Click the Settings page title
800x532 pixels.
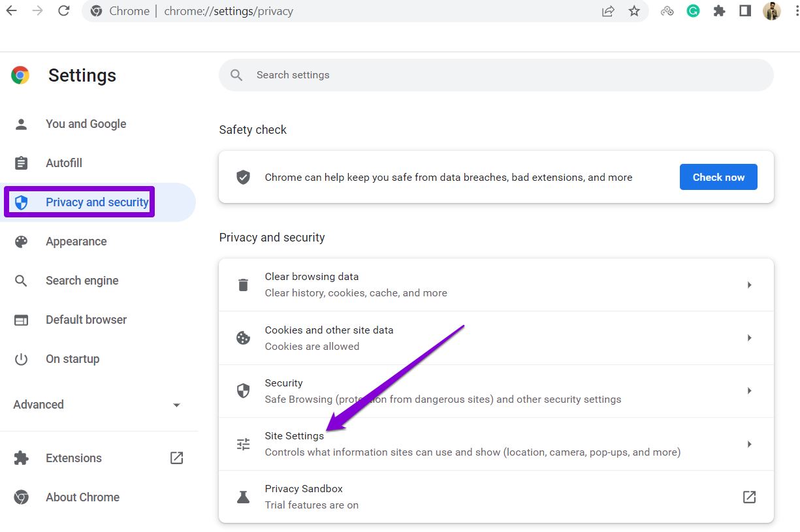pos(82,76)
